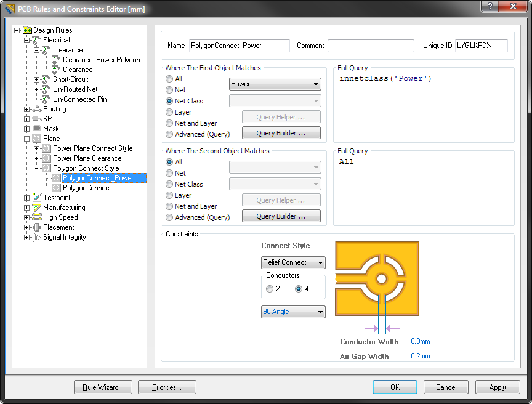Screen dimensions: 532x404
Task: Select All for first object match
Action: pos(169,79)
